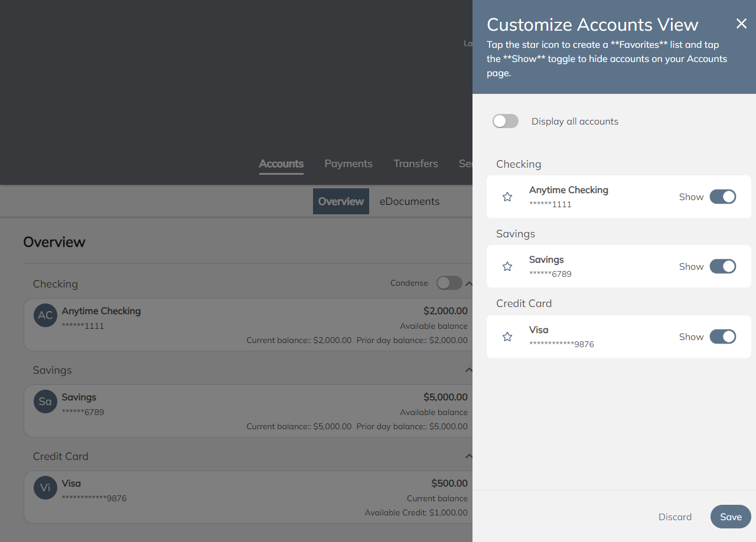This screenshot has height=542, width=756.
Task: Collapse the Checking section chevron
Action: coord(468,284)
